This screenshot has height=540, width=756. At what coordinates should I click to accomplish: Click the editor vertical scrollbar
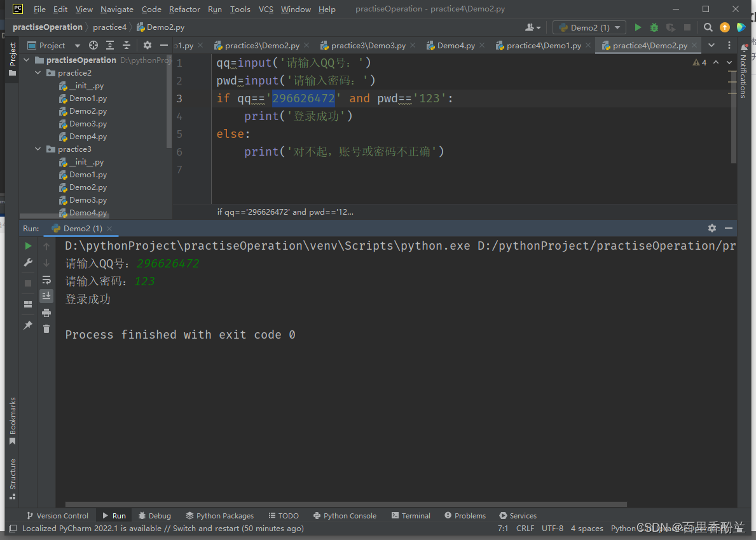(733, 118)
